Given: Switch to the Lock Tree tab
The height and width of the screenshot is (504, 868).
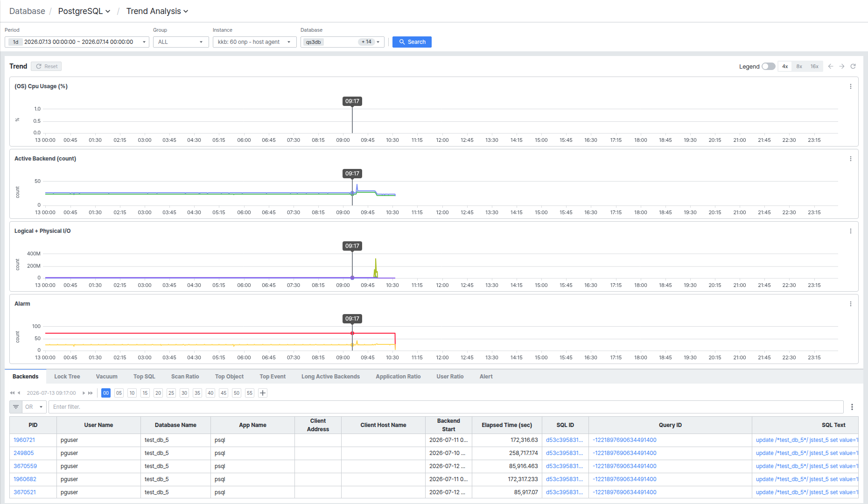Looking at the screenshot, I should point(67,377).
